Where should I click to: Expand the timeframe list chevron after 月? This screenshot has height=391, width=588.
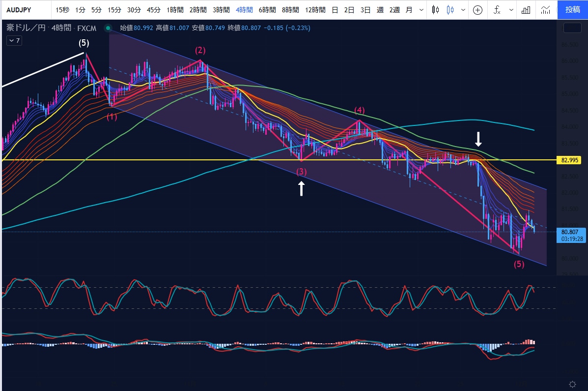421,10
